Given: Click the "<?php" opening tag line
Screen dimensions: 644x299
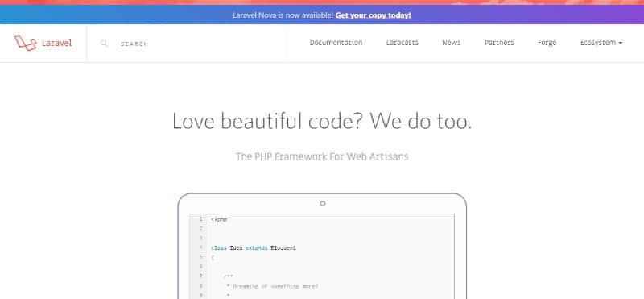Looking at the screenshot, I should pyautogui.click(x=219, y=220).
